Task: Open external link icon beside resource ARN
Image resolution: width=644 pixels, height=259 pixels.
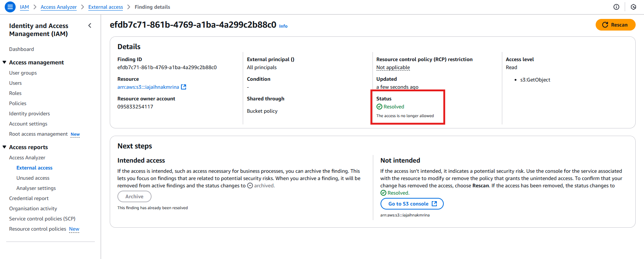Action: pyautogui.click(x=184, y=87)
